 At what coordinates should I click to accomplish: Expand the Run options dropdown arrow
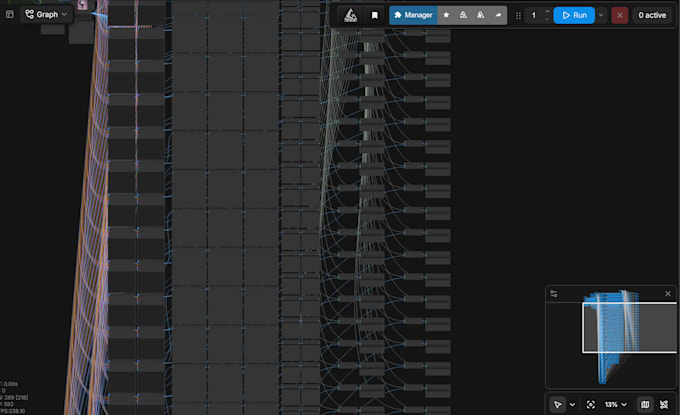click(x=601, y=15)
